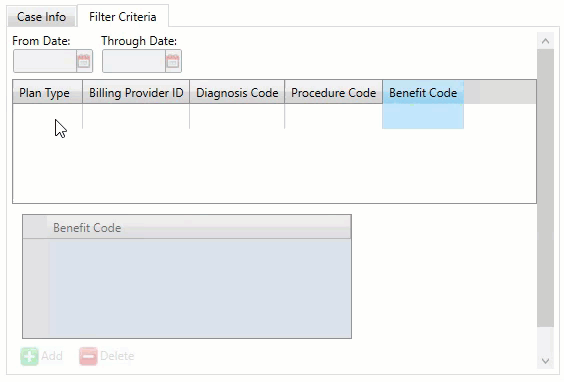
Task: Click the empty Plan Type cell
Action: (47, 116)
